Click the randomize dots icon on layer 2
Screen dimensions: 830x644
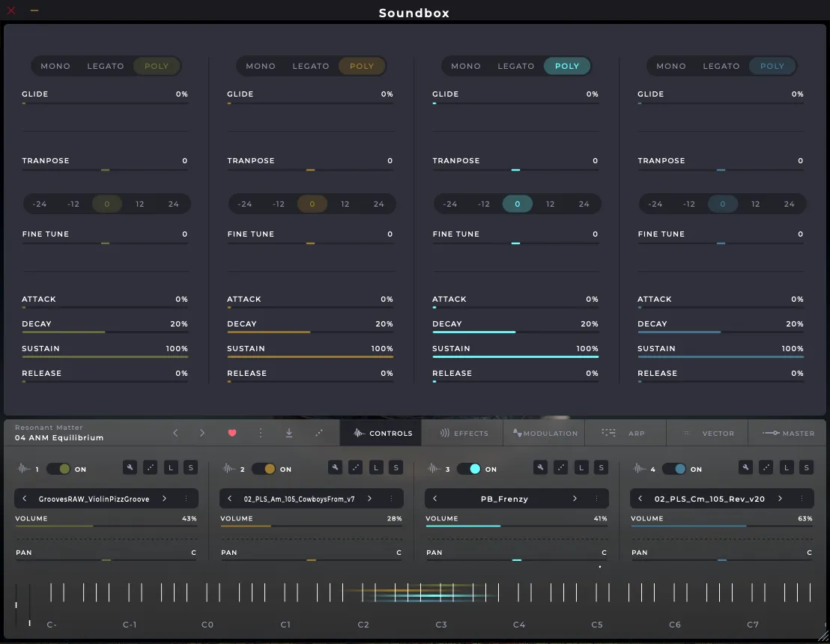(x=356, y=468)
